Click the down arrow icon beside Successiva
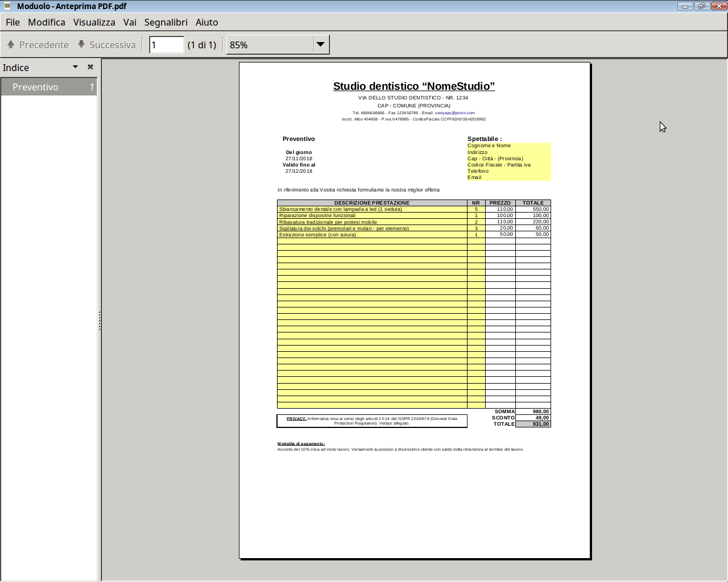This screenshot has width=728, height=582. click(x=81, y=44)
